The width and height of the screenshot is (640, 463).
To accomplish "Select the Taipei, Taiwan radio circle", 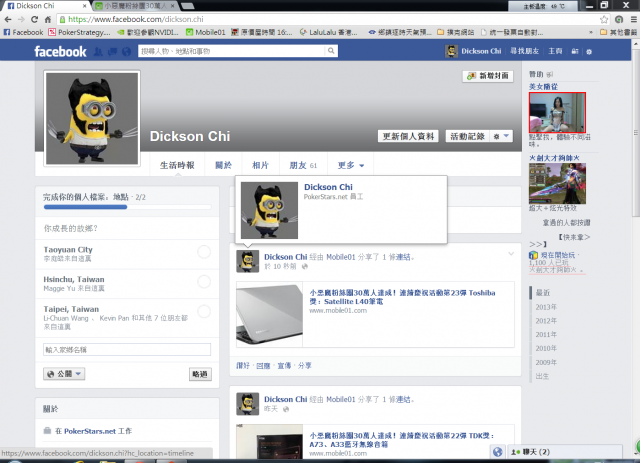I will [204, 312].
